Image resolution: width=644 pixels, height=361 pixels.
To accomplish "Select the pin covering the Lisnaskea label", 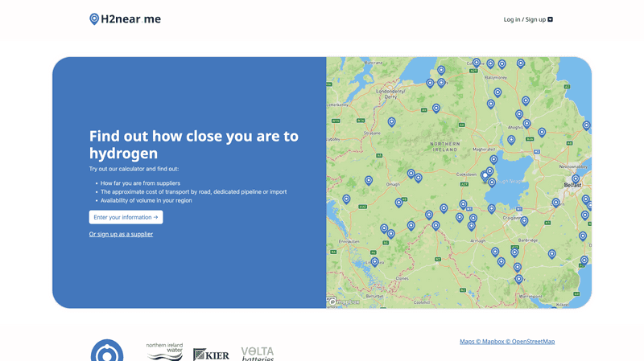I will [x=374, y=262].
